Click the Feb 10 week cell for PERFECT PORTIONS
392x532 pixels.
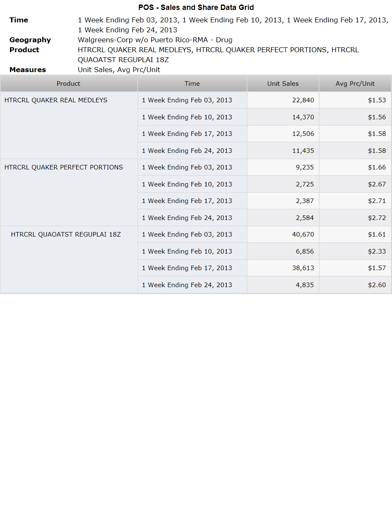click(x=192, y=184)
